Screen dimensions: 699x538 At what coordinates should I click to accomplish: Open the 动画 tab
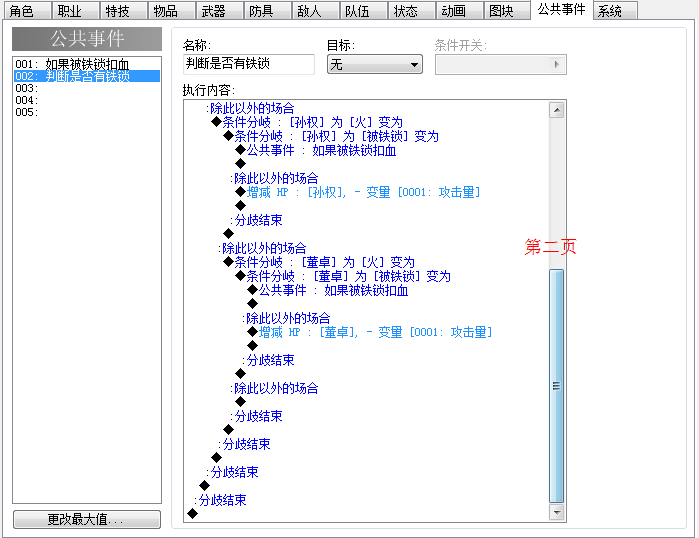click(460, 11)
